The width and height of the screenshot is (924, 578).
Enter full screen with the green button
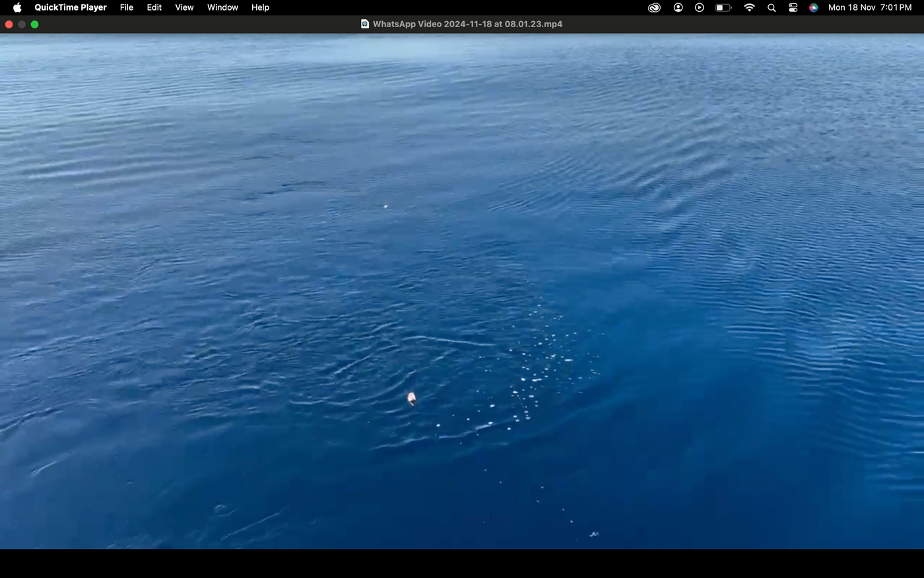(x=35, y=24)
